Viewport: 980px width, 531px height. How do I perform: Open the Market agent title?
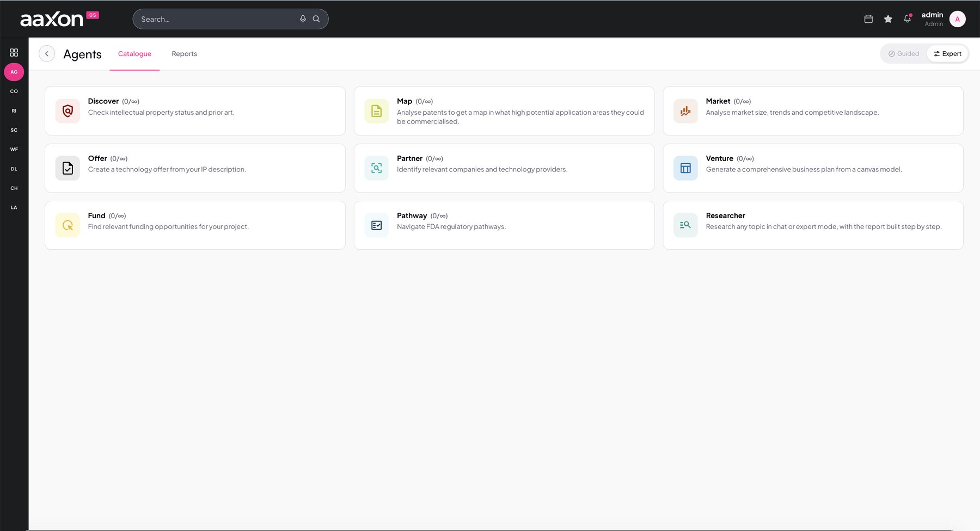pyautogui.click(x=718, y=101)
